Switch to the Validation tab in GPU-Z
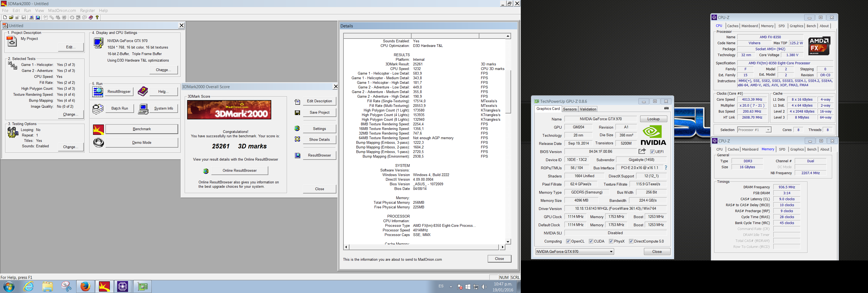This screenshot has width=868, height=293. tap(588, 109)
